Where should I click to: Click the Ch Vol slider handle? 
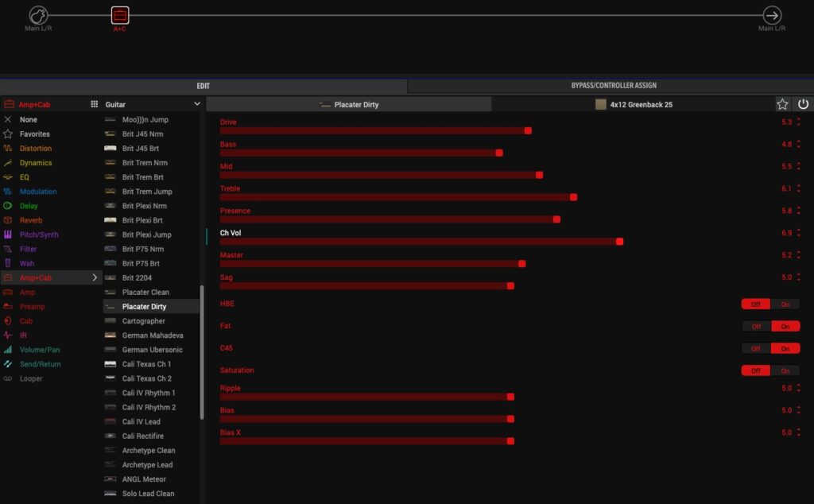click(619, 241)
